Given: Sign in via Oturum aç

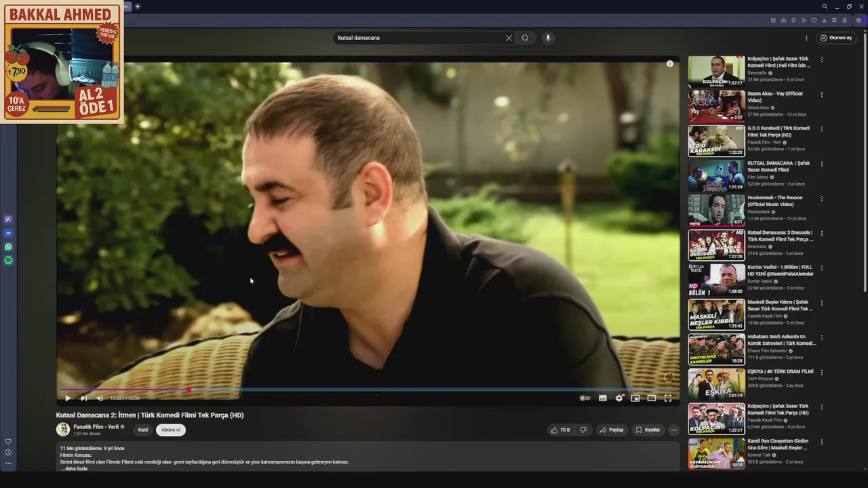Looking at the screenshot, I should click(x=835, y=38).
